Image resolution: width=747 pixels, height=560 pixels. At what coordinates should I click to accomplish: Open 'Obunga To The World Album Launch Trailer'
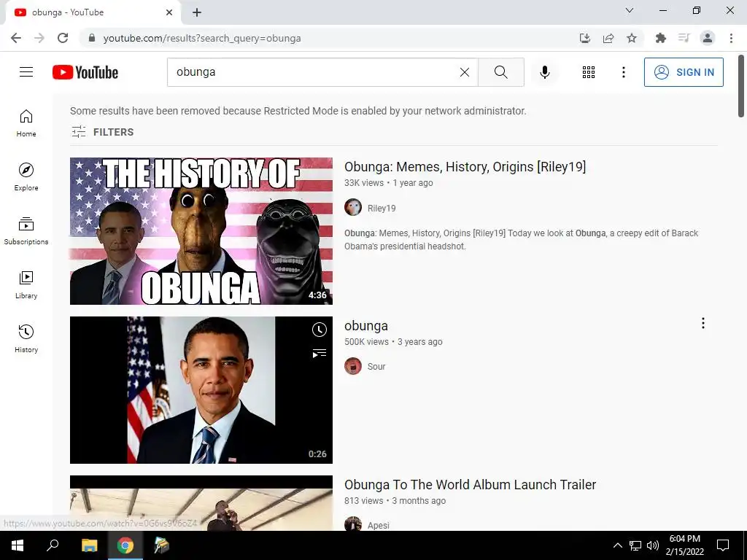(x=471, y=485)
